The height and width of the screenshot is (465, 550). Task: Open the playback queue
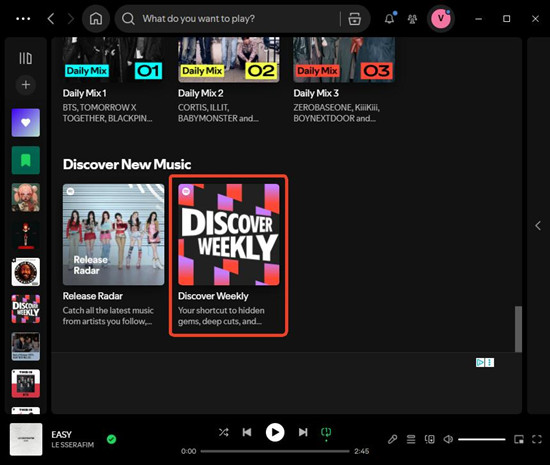(411, 439)
